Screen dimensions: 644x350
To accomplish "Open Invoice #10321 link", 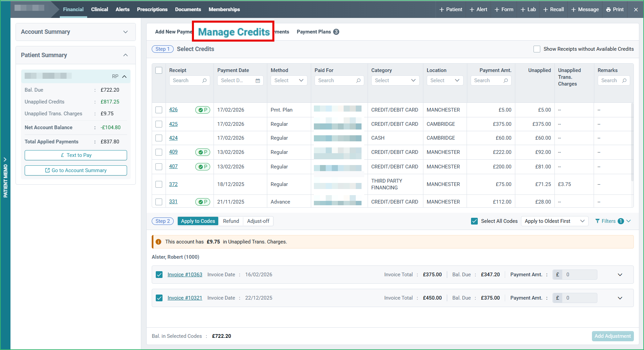I will point(185,298).
